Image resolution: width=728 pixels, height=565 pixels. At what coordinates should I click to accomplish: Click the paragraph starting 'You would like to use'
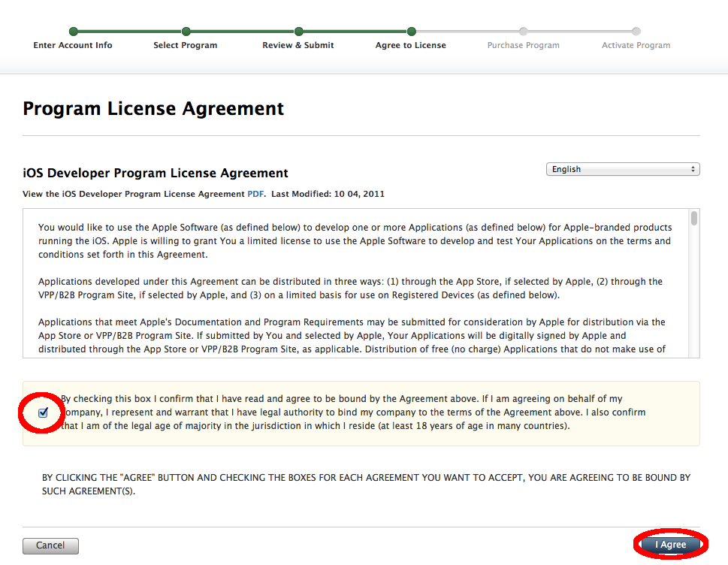click(x=355, y=241)
